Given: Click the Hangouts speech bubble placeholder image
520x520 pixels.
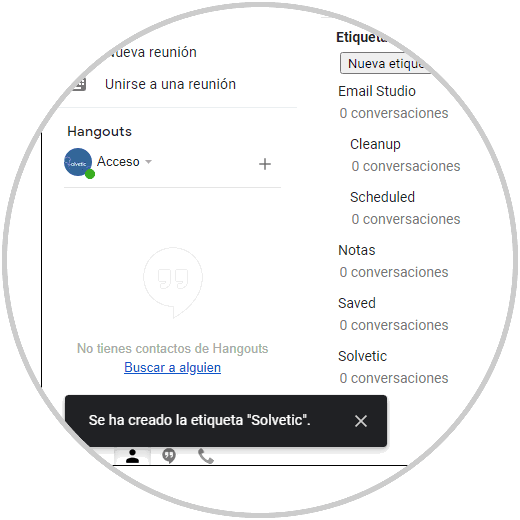Looking at the screenshot, I should click(173, 282).
